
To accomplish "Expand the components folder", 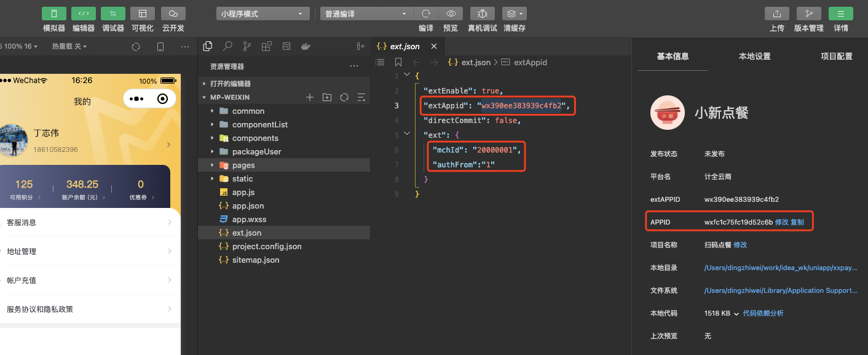I will click(284, 138).
